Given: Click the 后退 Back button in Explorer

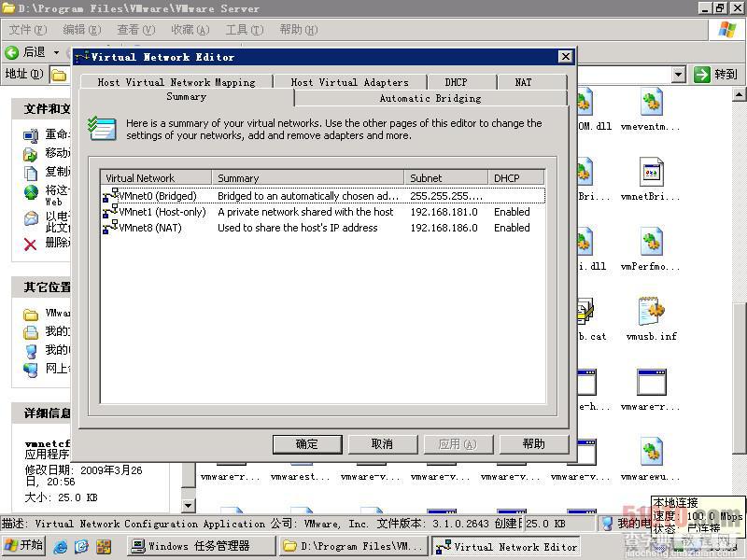Looking at the screenshot, I should coord(26,52).
